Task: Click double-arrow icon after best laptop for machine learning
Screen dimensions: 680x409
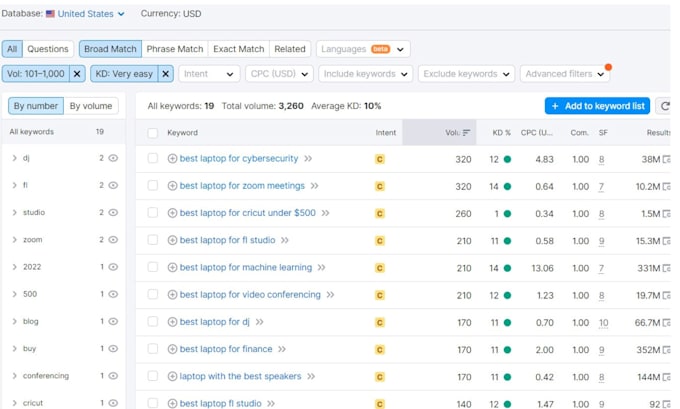Action: [x=321, y=268]
